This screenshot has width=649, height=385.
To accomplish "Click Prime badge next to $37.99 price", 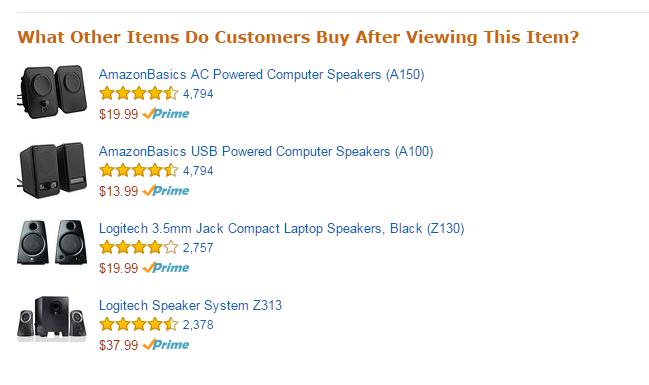I will 166,344.
